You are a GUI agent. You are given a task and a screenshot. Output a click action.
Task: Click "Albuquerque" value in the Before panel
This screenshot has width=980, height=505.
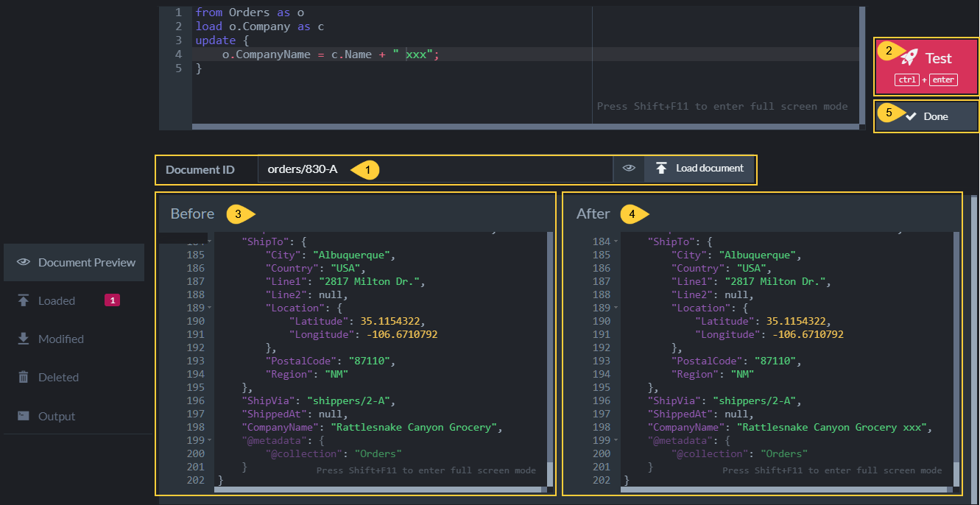click(353, 255)
